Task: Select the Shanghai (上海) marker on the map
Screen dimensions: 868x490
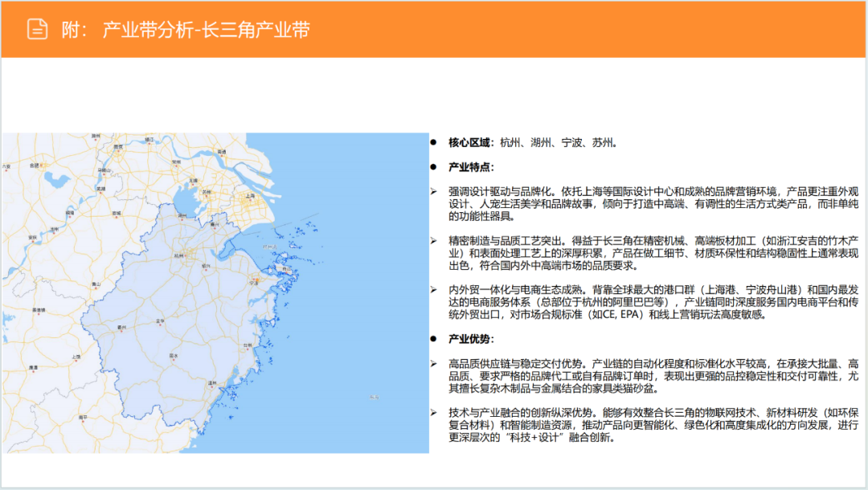Action: tap(251, 197)
